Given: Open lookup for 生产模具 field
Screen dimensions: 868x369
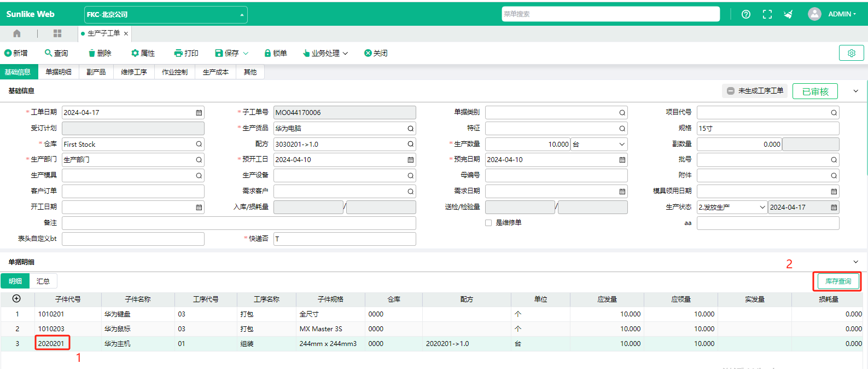Looking at the screenshot, I should point(199,176).
